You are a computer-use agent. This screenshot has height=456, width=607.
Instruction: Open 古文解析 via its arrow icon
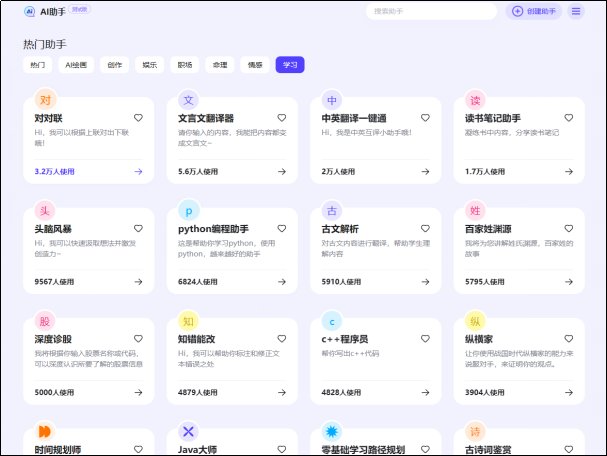pos(425,282)
